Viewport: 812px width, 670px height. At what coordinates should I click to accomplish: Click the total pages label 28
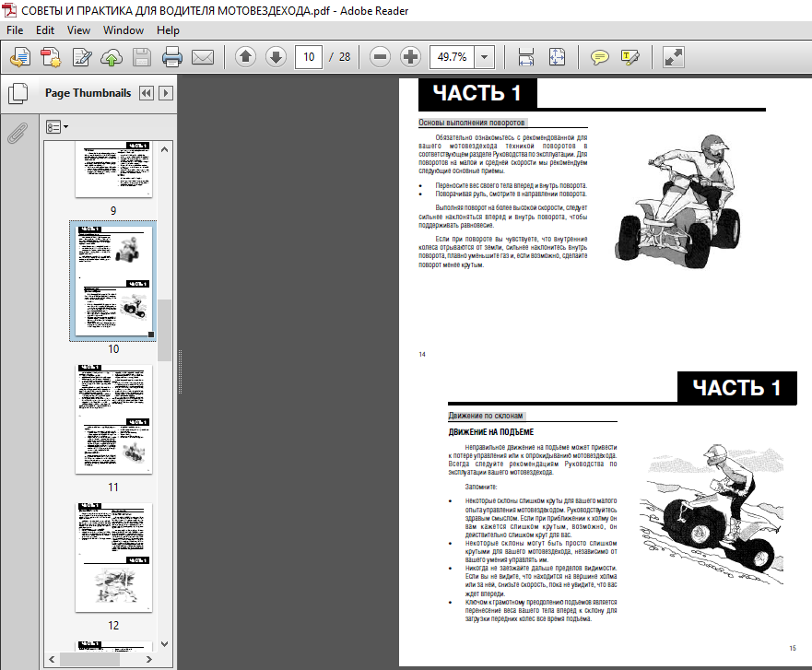pos(345,57)
